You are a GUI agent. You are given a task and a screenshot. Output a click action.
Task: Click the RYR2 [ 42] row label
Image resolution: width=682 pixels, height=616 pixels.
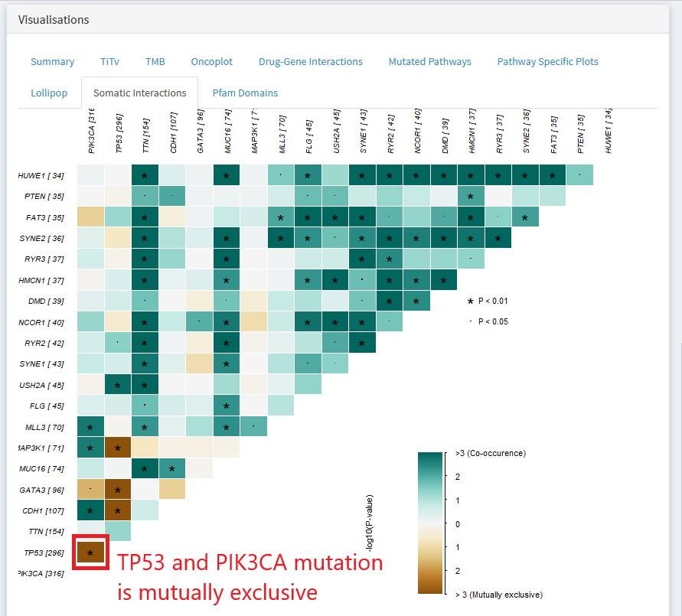point(44,343)
